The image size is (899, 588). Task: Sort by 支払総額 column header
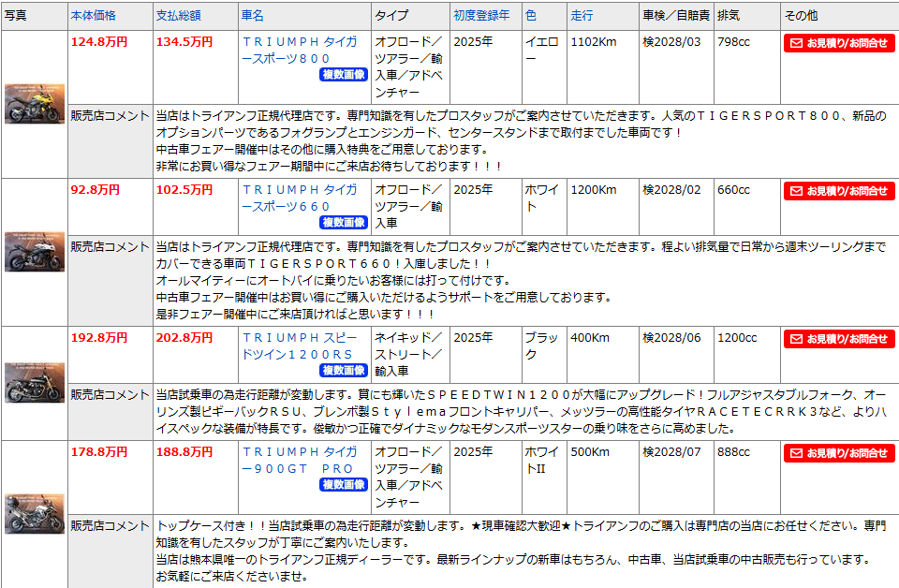178,16
